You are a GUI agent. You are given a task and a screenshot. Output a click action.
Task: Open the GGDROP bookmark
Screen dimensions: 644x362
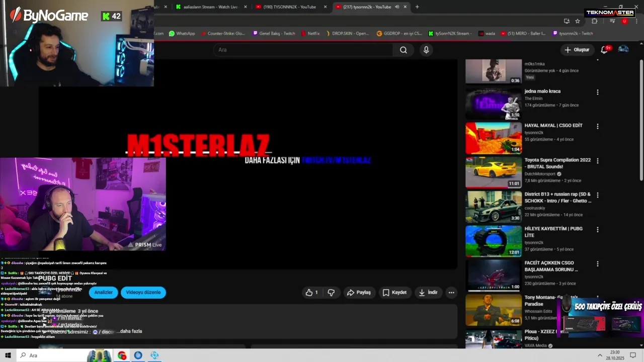[399, 34]
